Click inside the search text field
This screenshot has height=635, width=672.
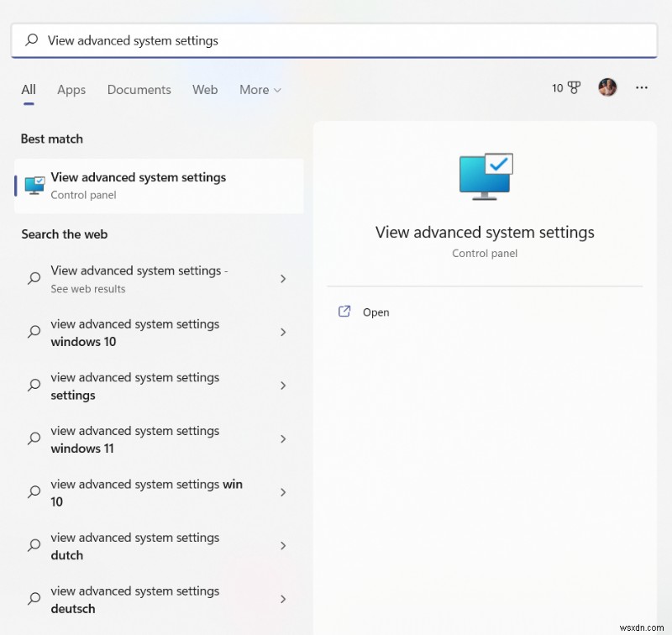click(x=334, y=40)
